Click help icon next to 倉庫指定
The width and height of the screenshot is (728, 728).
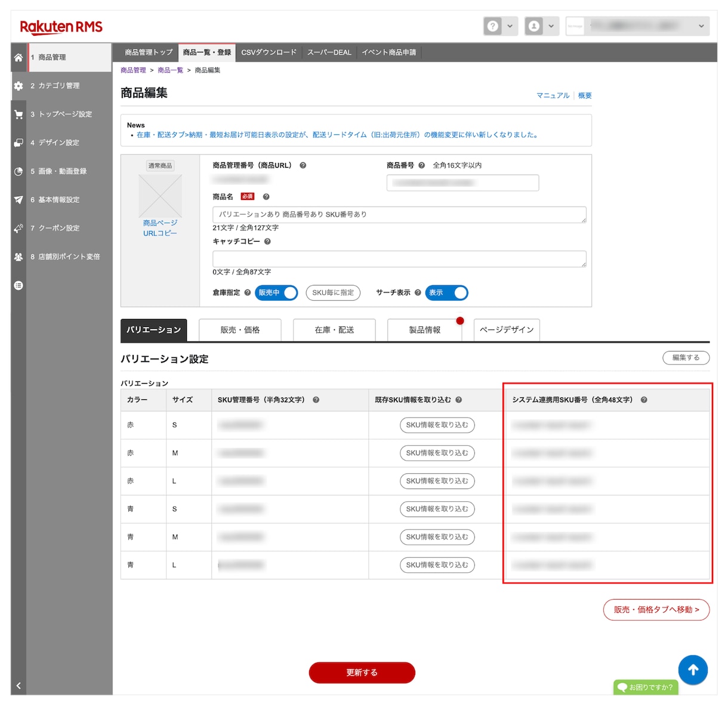tap(248, 292)
